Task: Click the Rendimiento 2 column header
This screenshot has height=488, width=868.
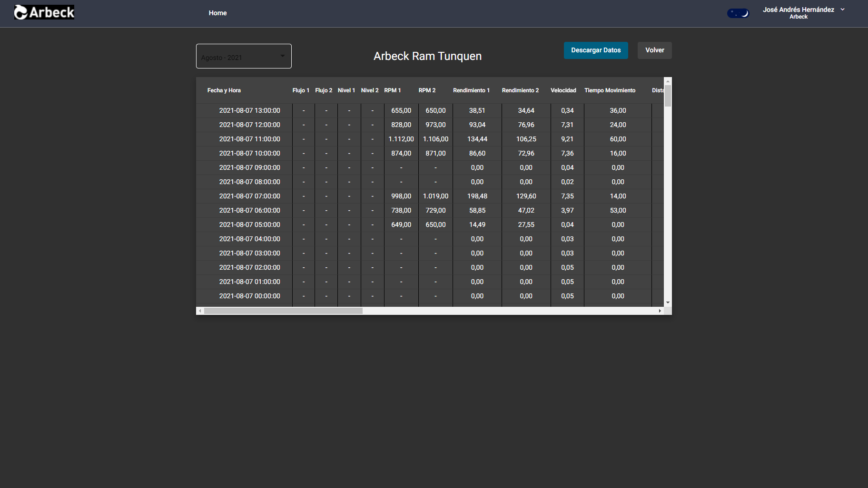Action: (520, 90)
